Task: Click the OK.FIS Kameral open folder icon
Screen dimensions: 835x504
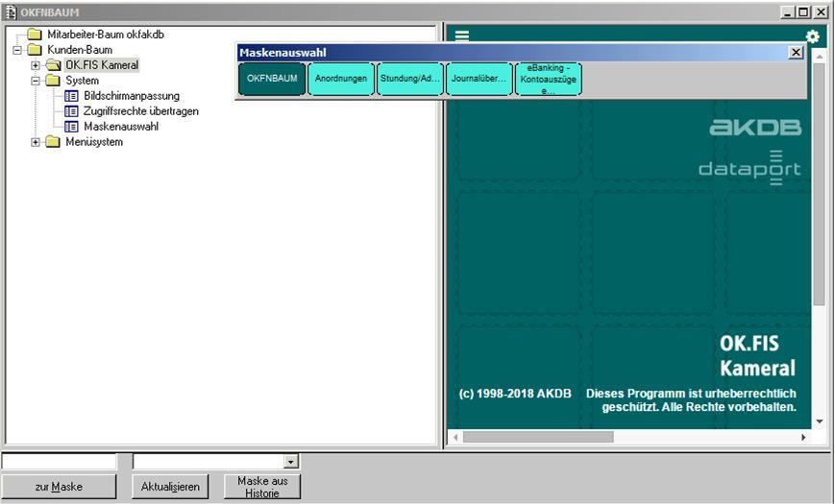Action: coord(54,65)
